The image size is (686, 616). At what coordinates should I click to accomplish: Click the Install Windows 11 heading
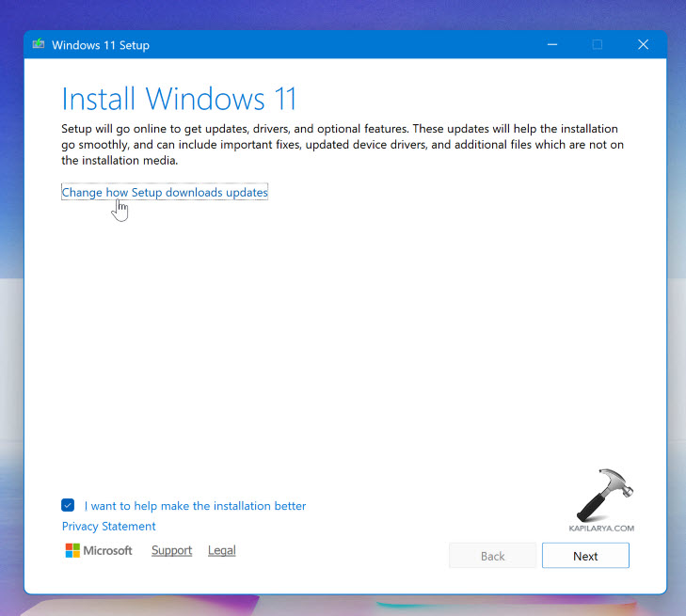[x=180, y=99]
